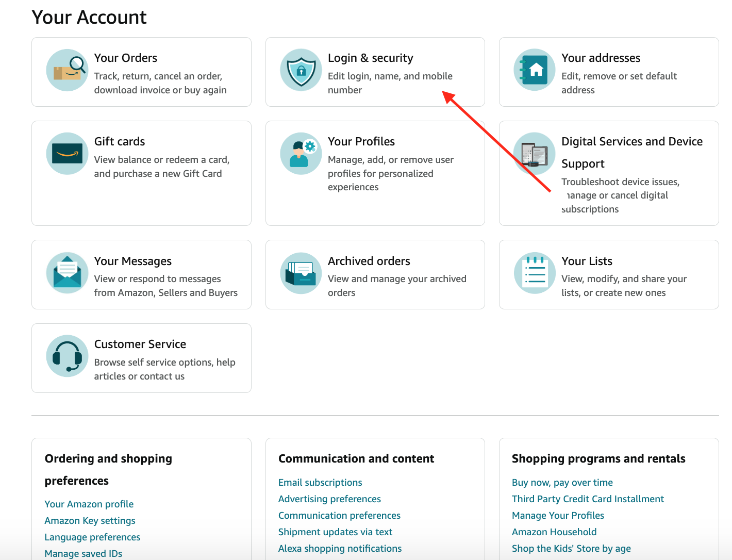732x560 pixels.
Task: Open Alexa shopping notifications link
Action: (x=340, y=549)
